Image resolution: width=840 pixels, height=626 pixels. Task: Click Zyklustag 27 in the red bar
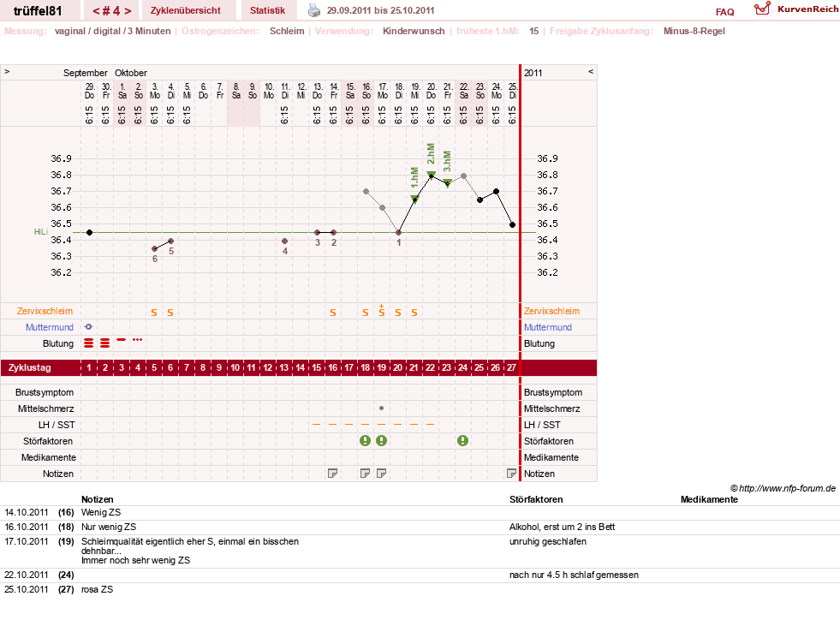511,367
